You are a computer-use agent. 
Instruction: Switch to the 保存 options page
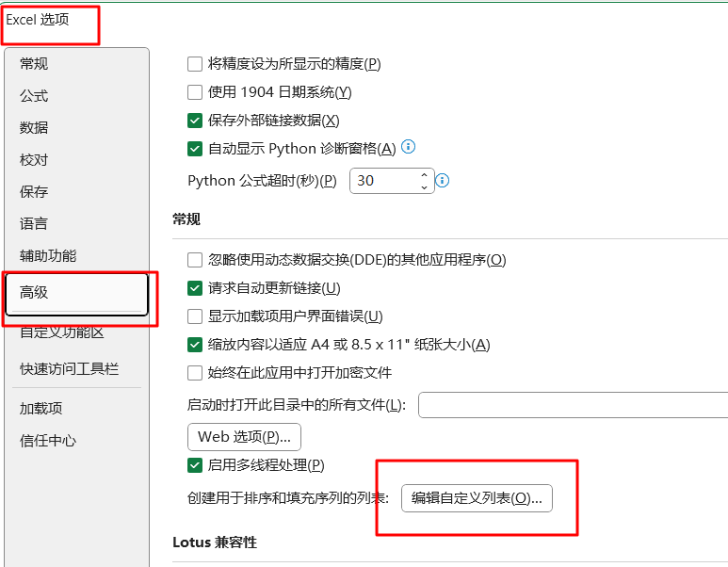pos(33,192)
